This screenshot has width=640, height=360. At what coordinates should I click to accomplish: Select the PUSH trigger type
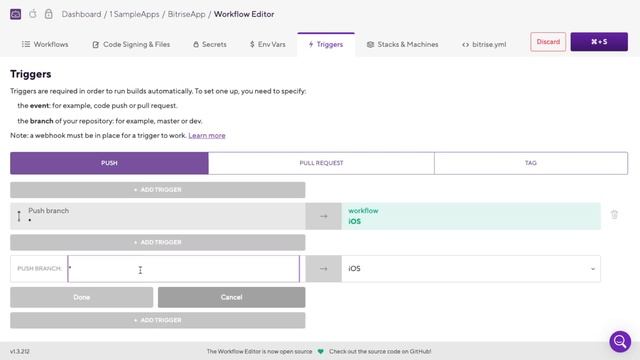109,163
